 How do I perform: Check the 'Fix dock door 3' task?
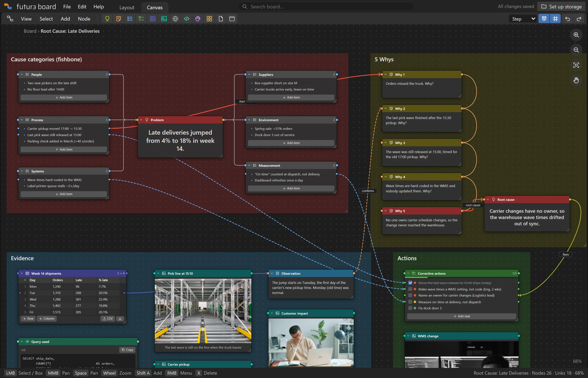pos(410,308)
